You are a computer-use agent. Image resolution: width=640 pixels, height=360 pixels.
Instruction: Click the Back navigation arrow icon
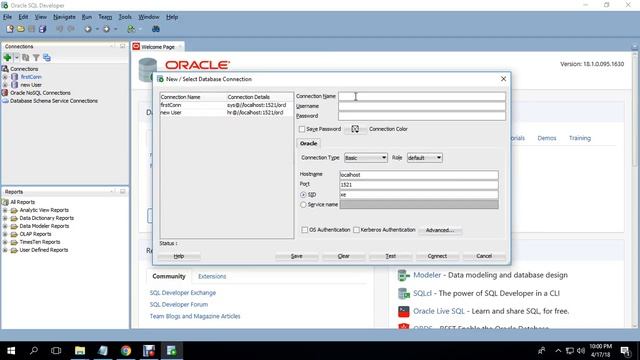click(x=87, y=29)
